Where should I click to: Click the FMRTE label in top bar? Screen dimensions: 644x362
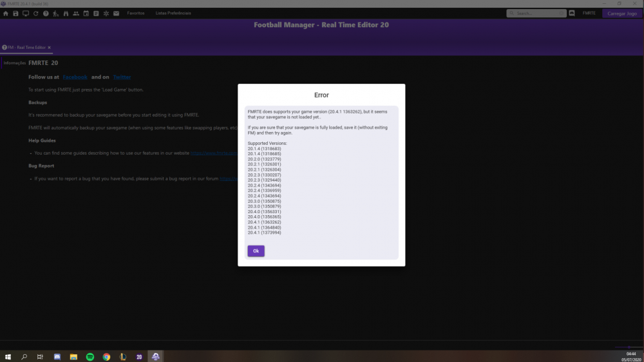(x=589, y=13)
